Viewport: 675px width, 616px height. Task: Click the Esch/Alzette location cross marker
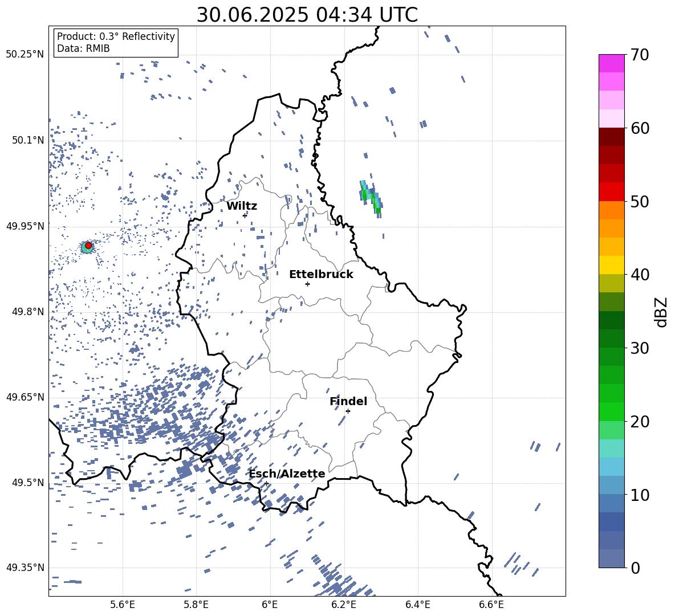click(266, 483)
